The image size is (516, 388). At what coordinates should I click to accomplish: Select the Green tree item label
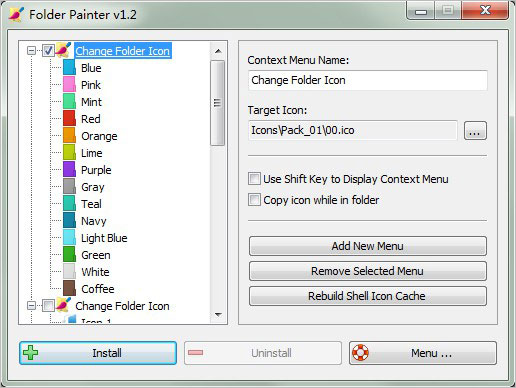pyautogui.click(x=96, y=255)
